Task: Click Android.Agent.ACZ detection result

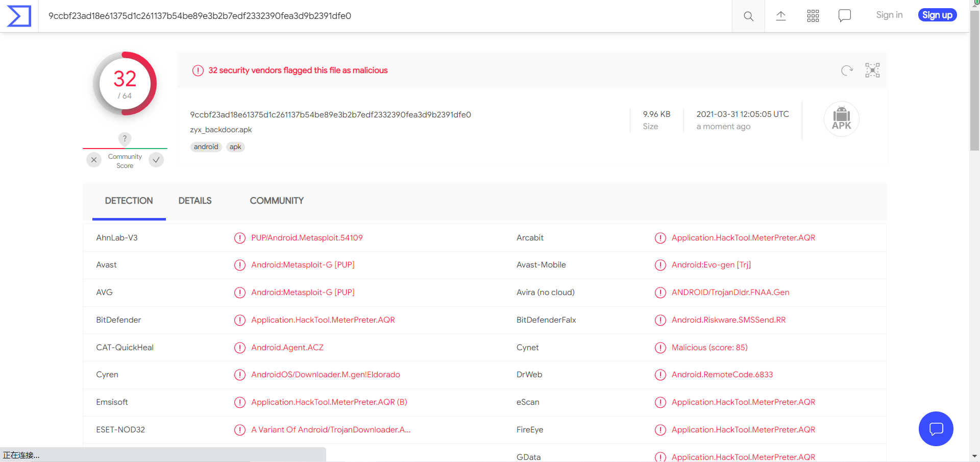Action: 287,348
